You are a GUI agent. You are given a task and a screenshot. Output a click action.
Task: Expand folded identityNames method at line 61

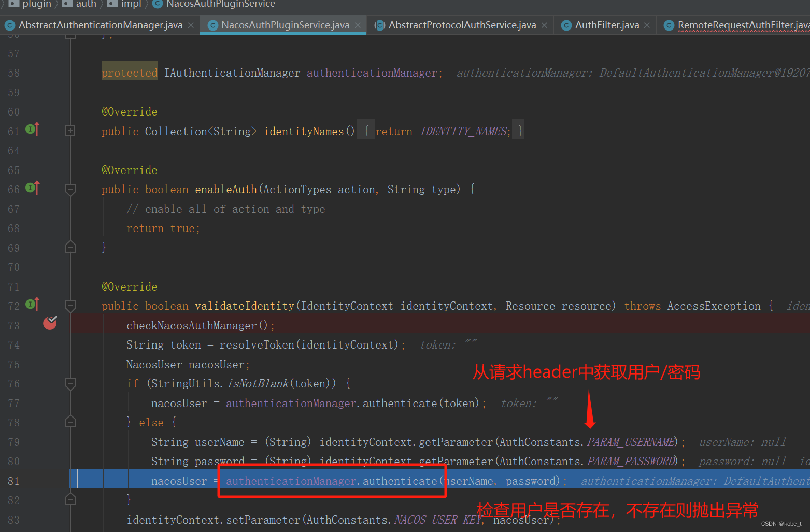[70, 131]
